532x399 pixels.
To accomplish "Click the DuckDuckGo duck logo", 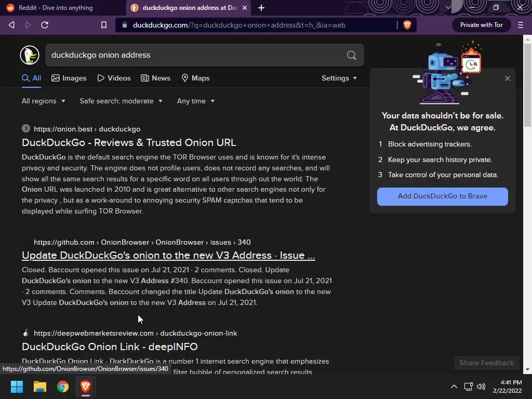I will coord(30,55).
